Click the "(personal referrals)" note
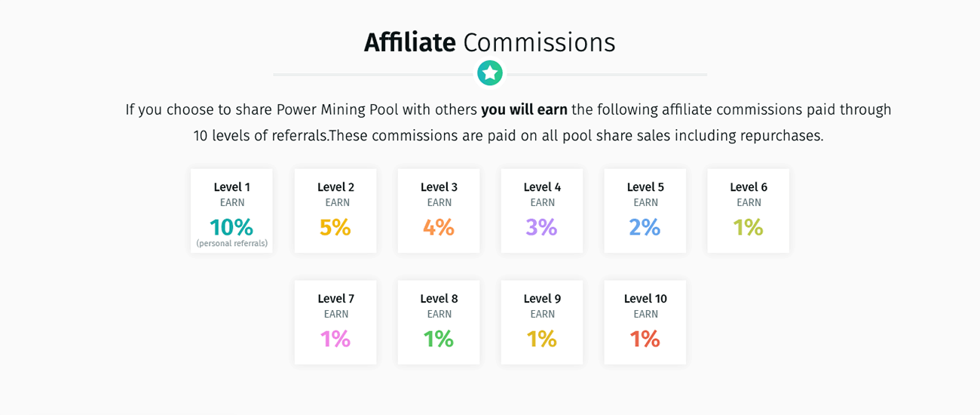 [x=232, y=244]
